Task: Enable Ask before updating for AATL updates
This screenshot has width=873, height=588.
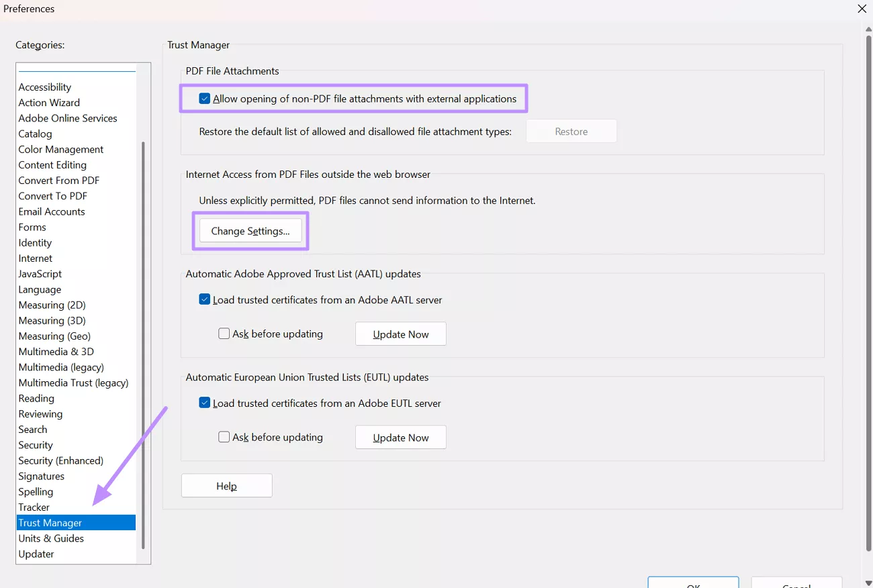Action: (224, 333)
